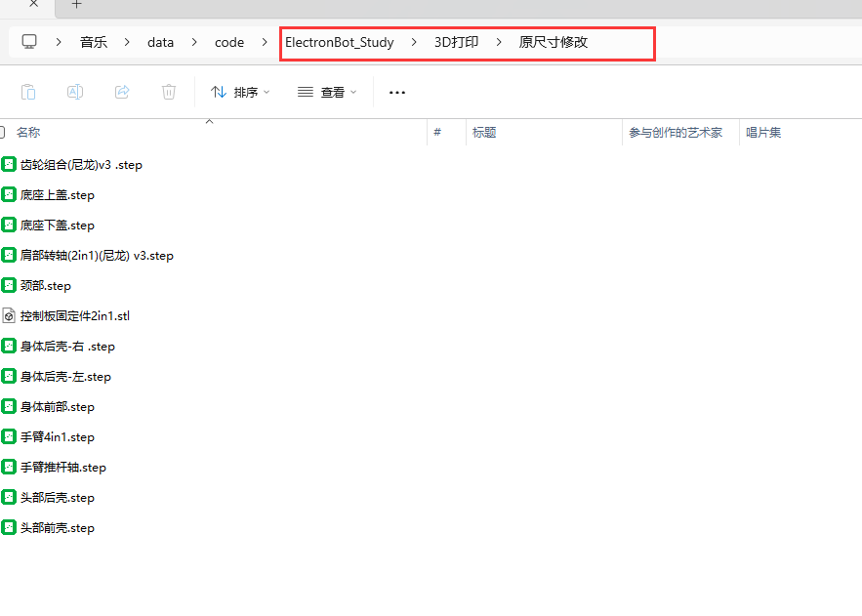Click icon of 手臂推杆轴.step
This screenshot has height=616, width=862.
point(8,467)
